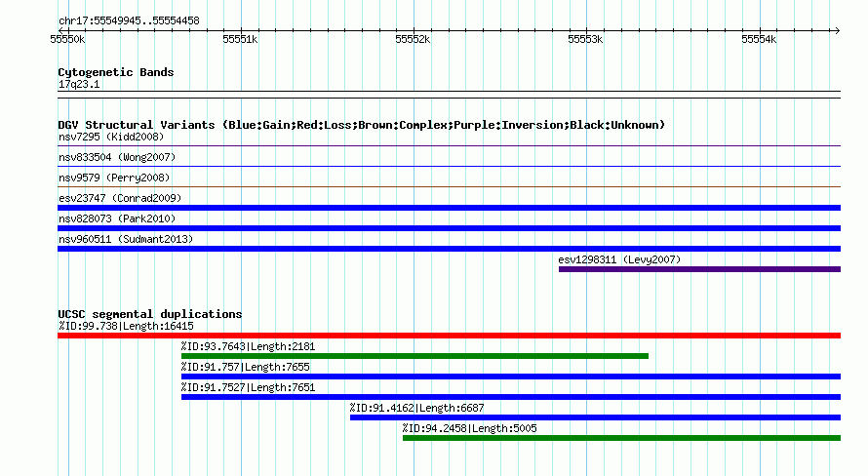Click the 55554k ruler tick label
This screenshot has height=476, width=868.
tap(759, 39)
